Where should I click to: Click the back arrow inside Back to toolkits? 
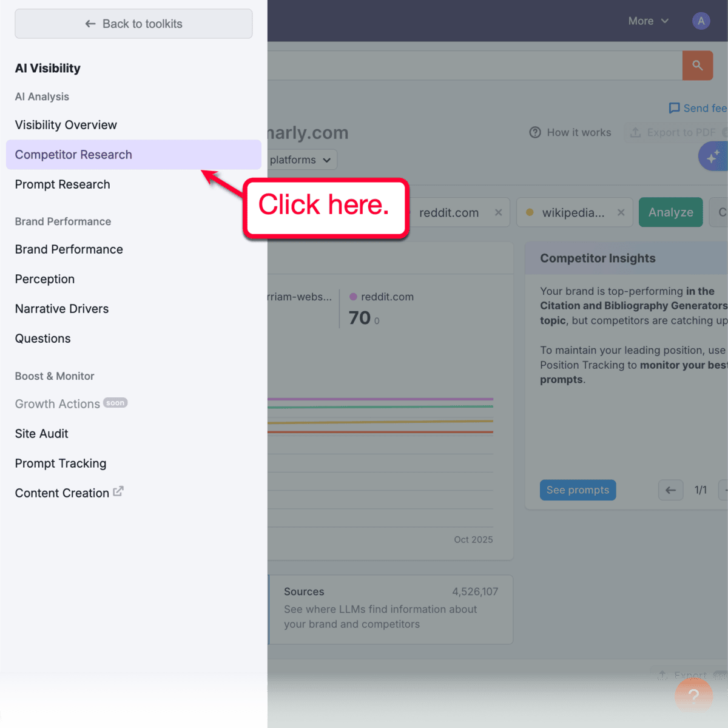click(x=90, y=24)
